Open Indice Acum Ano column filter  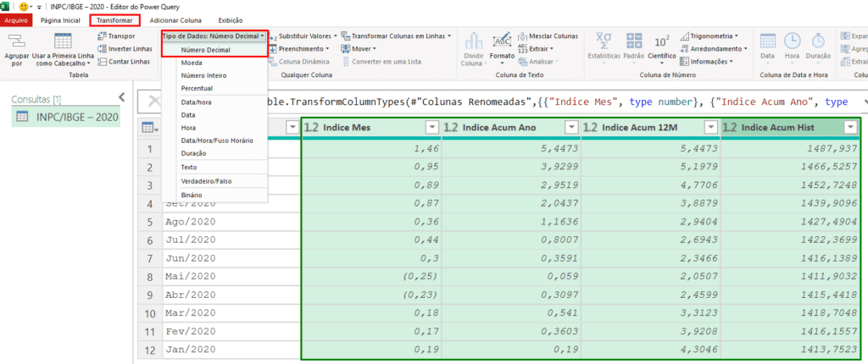(x=572, y=128)
